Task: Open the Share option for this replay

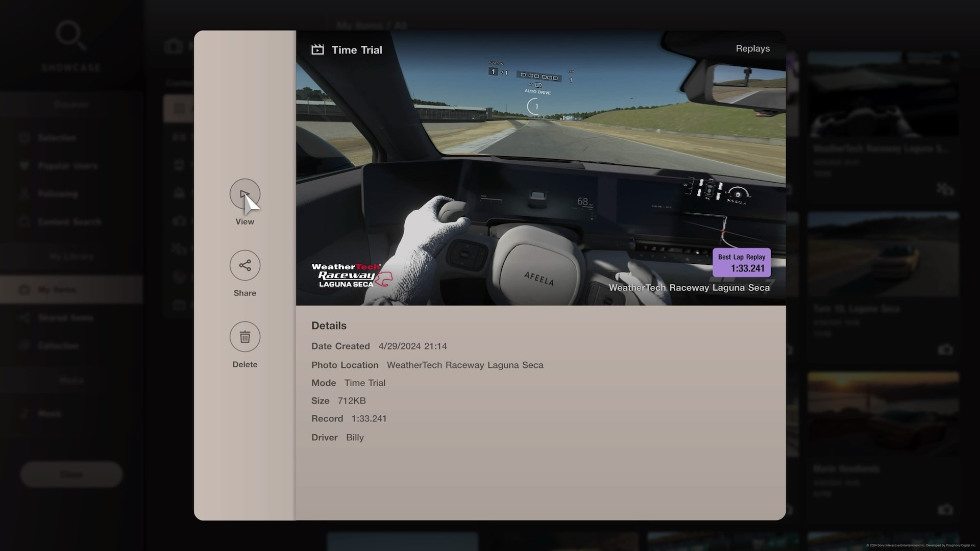Action: click(x=245, y=265)
